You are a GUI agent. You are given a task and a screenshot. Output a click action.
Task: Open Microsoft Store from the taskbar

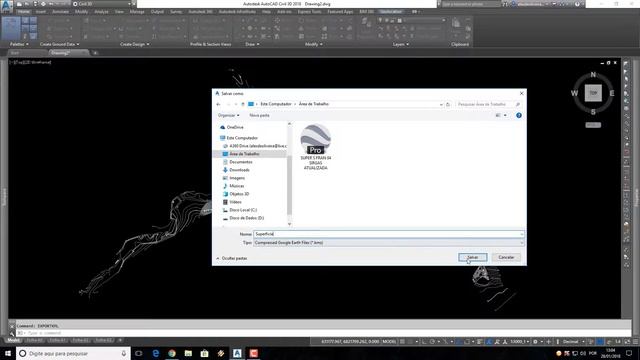(x=204, y=353)
